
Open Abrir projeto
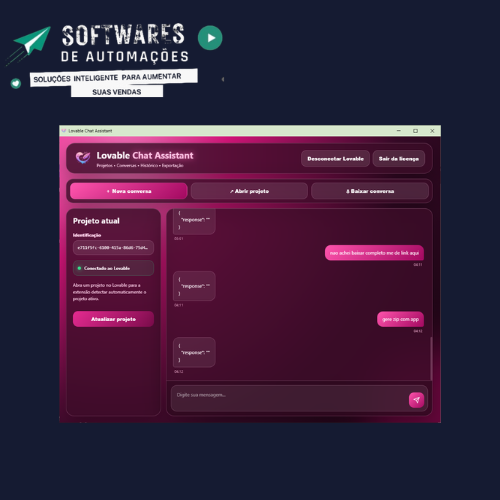[x=249, y=191]
